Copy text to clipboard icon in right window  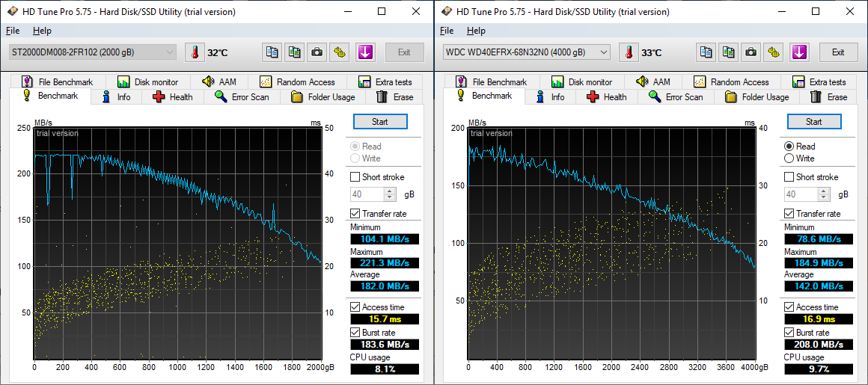(706, 52)
